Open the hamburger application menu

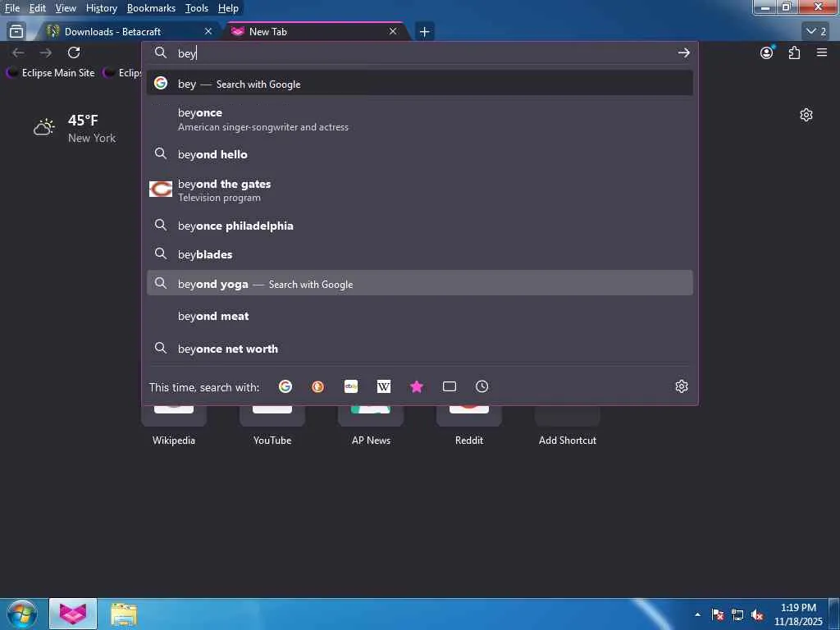pos(822,52)
